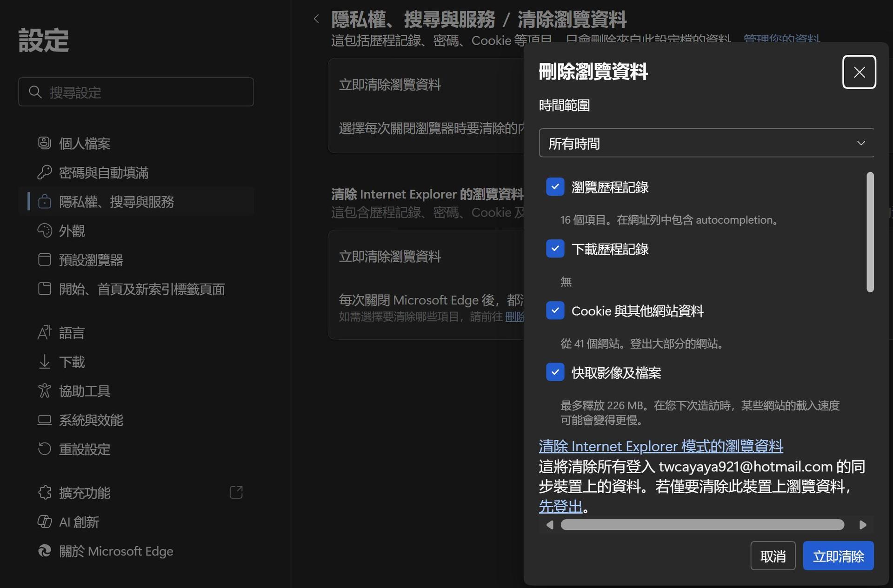The image size is (893, 588).
Task: Open 擴充功能 in settings sidebar
Action: (x=136, y=492)
